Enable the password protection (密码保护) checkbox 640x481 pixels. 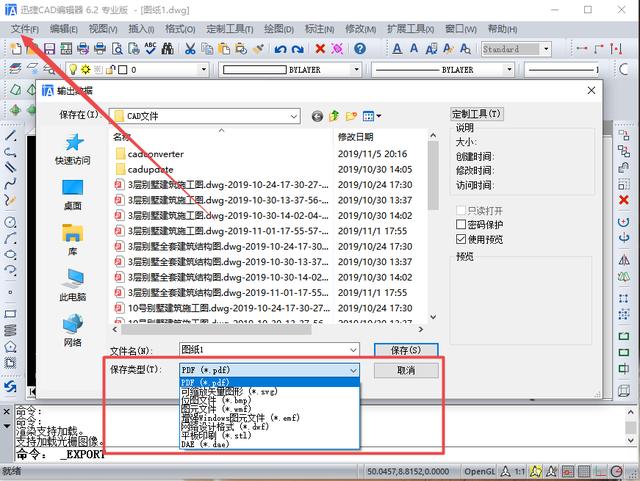point(461,225)
